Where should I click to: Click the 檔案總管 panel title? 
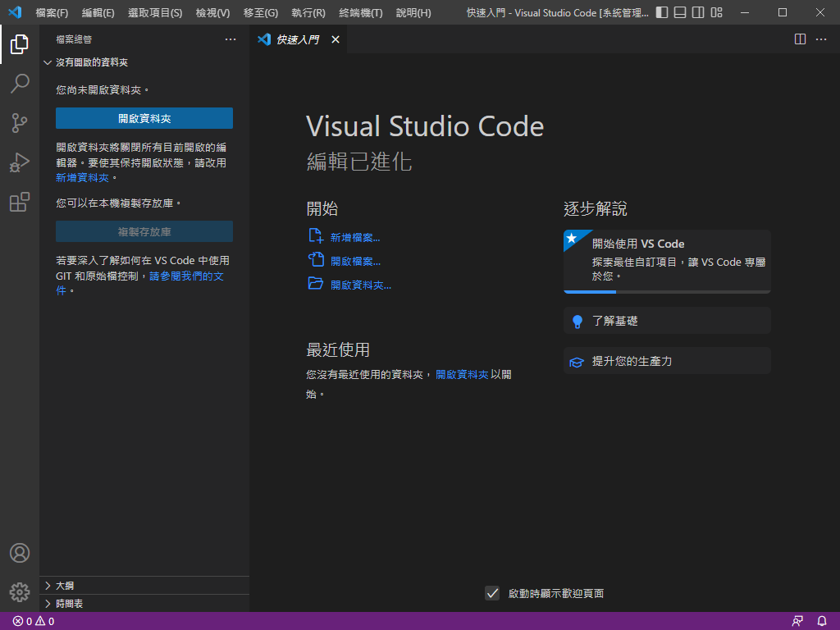(x=74, y=39)
